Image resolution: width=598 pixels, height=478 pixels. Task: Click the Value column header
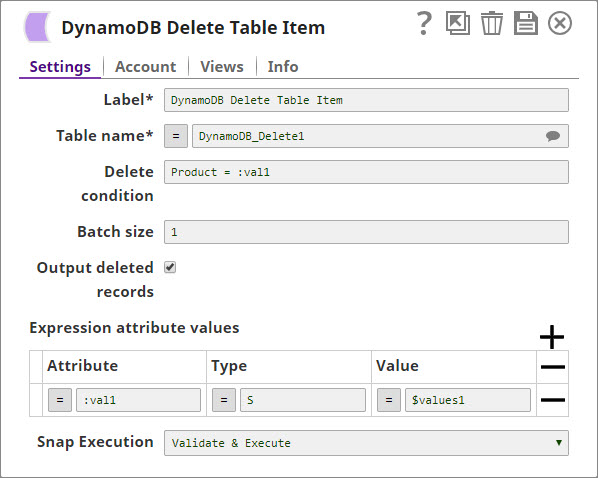[397, 366]
